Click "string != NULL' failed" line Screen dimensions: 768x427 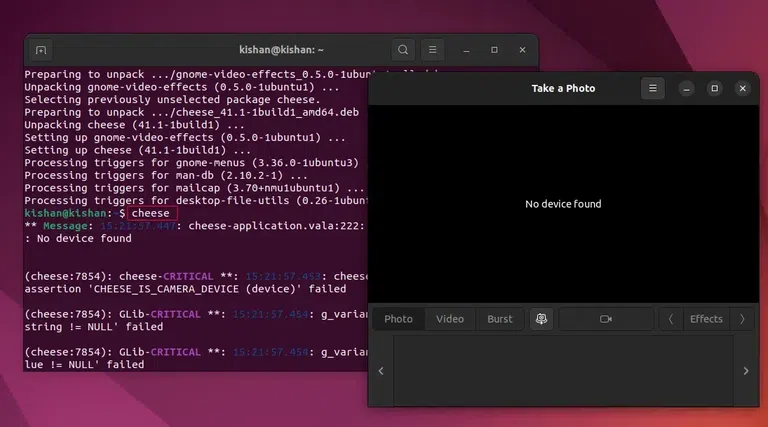tap(94, 327)
